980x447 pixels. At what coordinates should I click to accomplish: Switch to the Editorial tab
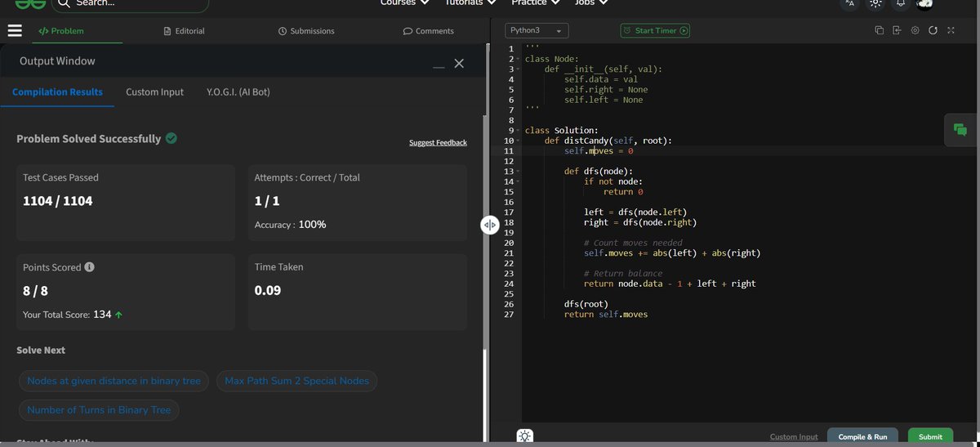tap(185, 31)
